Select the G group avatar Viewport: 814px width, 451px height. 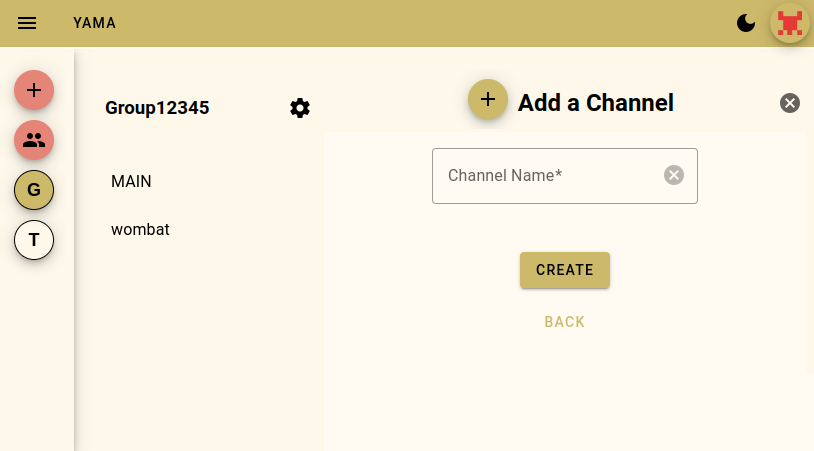(34, 190)
